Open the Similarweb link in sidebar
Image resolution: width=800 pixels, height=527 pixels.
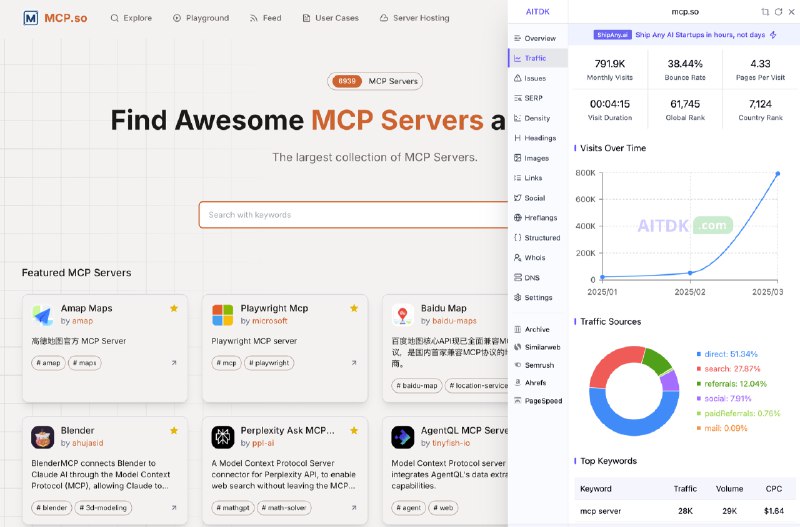[537, 347]
